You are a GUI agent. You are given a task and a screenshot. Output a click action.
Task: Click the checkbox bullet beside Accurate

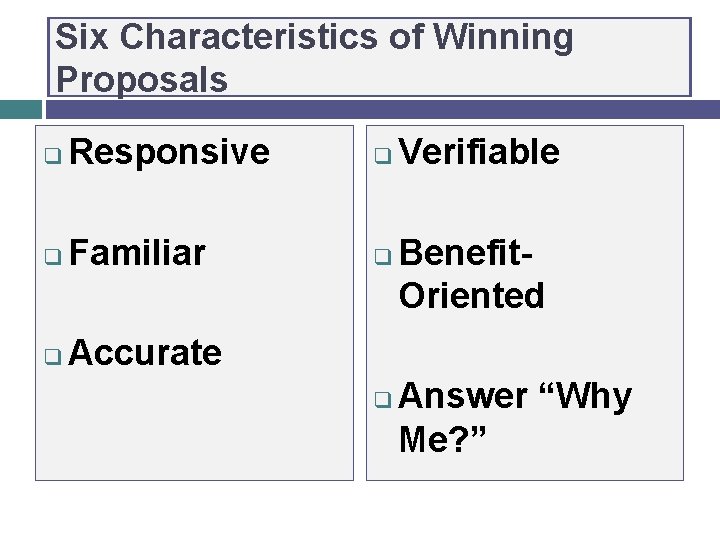[x=53, y=356]
